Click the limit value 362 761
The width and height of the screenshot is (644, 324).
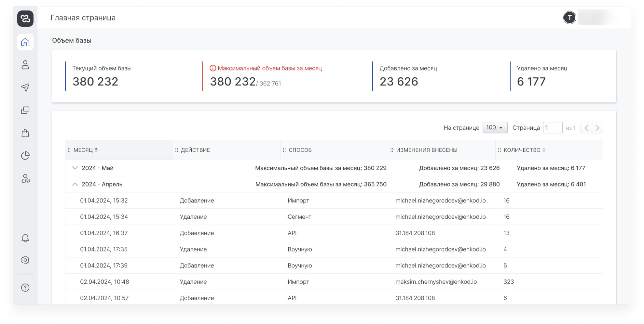[x=270, y=84]
